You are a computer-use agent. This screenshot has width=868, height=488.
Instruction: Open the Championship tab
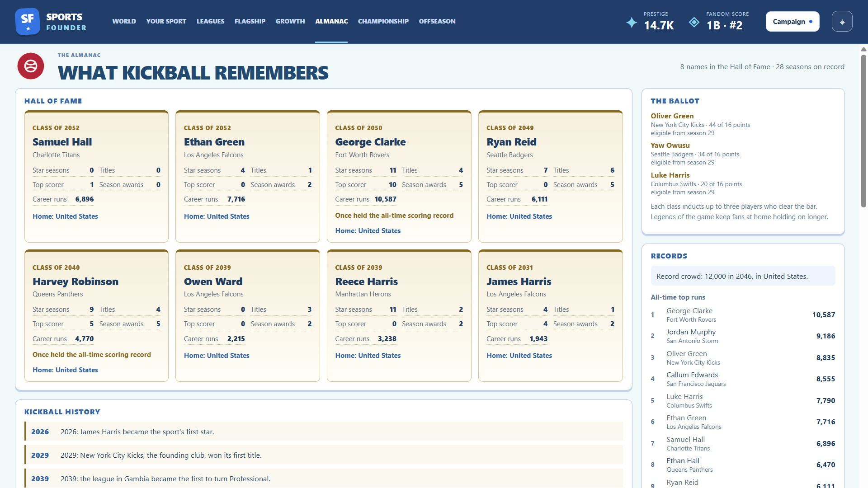point(383,21)
